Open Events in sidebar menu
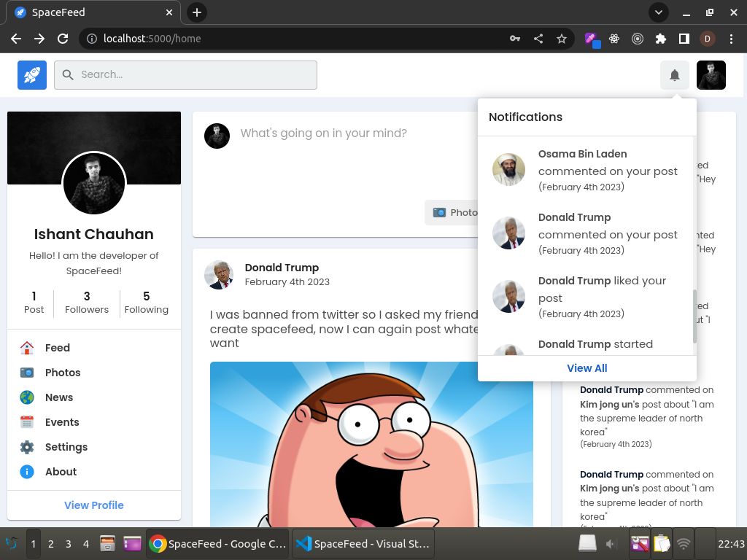 62,422
